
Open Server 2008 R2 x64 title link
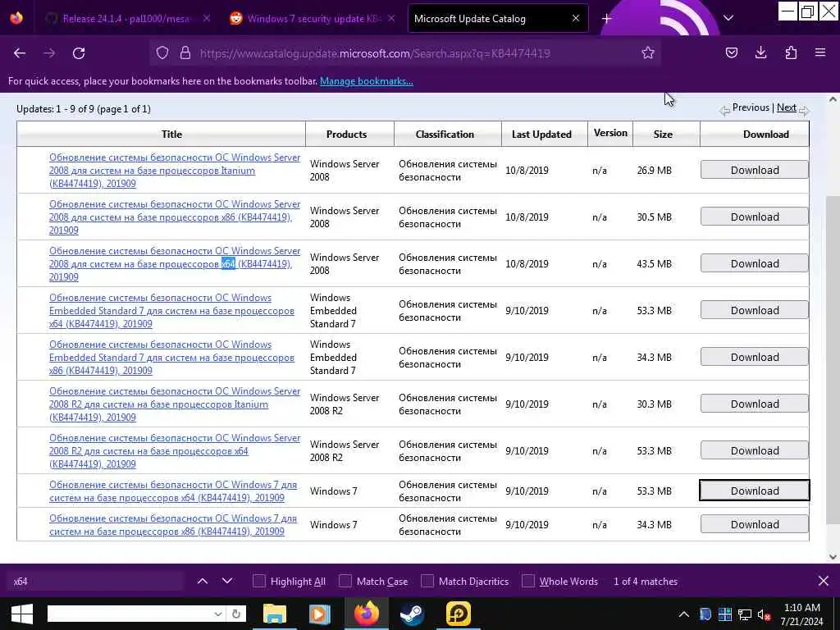[x=175, y=450]
